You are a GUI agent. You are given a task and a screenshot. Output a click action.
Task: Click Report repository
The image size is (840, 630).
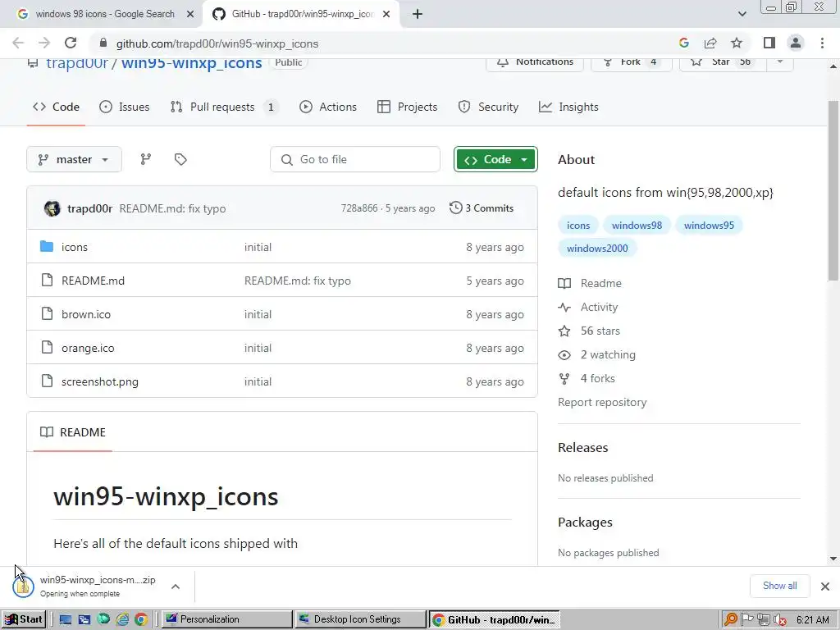click(602, 402)
